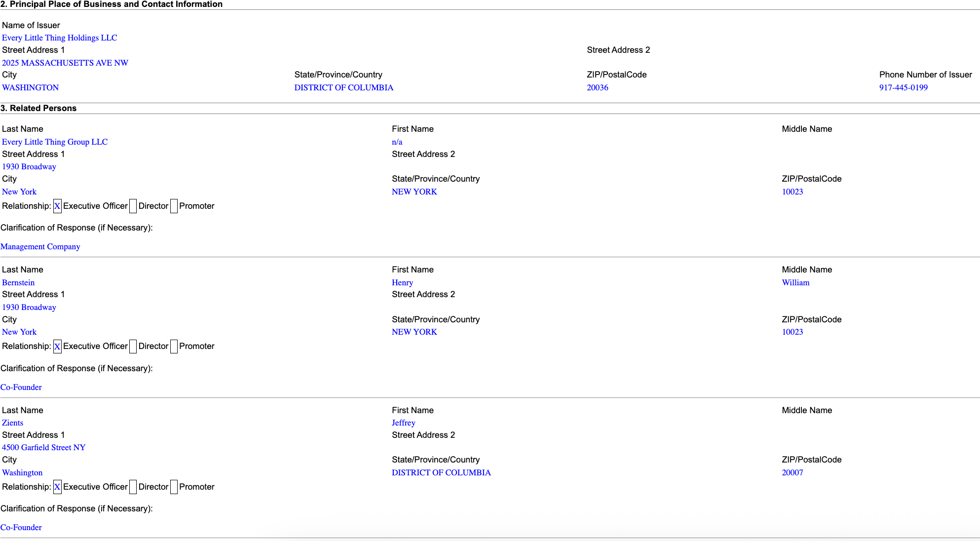Tick Promoter checkbox for Henry Bernstein

pyautogui.click(x=174, y=347)
